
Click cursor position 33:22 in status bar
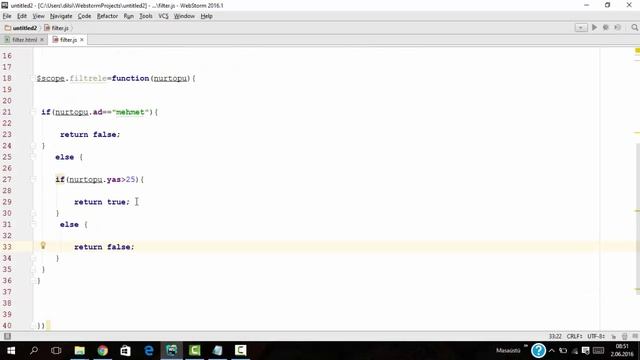pyautogui.click(x=555, y=336)
